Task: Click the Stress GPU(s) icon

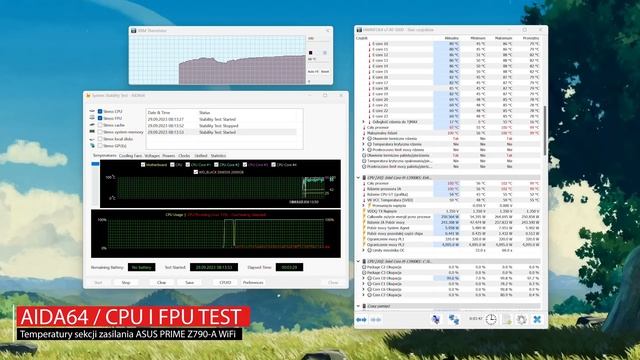Action: coord(92,146)
